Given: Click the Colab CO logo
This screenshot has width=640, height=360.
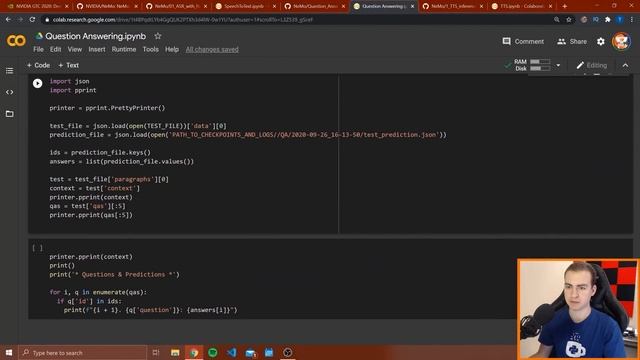Looking at the screenshot, I should [16, 41].
